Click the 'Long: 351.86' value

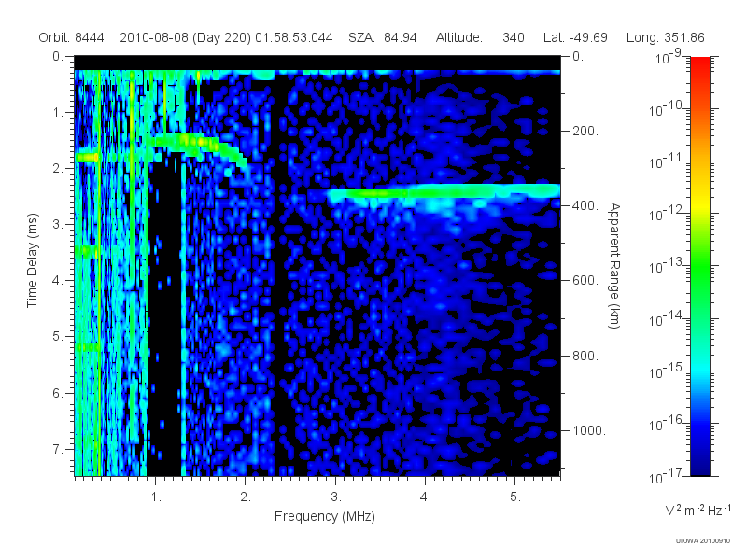[665, 37]
